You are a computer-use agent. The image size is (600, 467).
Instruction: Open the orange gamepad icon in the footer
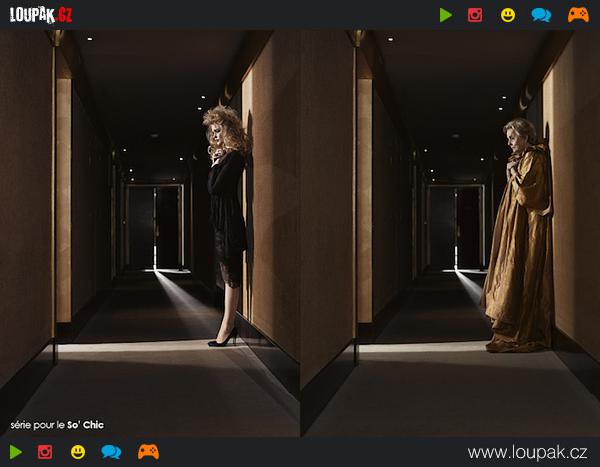click(x=148, y=452)
